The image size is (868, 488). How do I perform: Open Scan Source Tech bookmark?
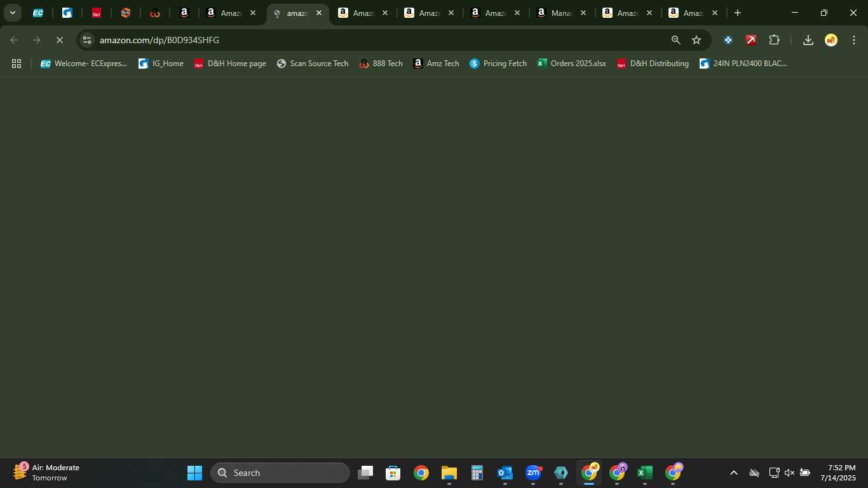313,64
